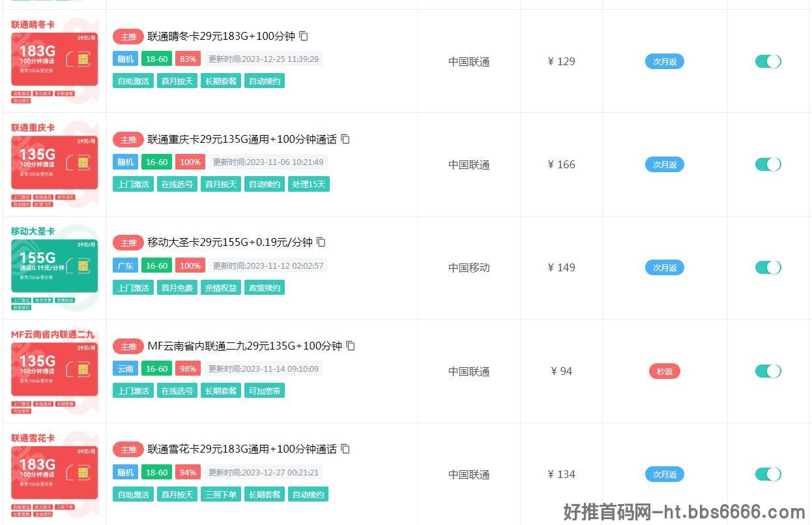
Task: Select 次月返 badge in 移动大圣卡 row
Action: 665,267
